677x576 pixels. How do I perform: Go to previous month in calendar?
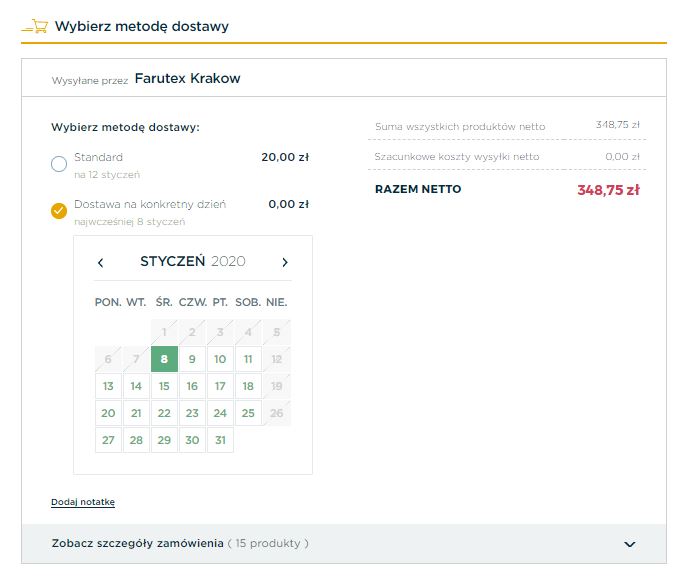click(x=101, y=263)
